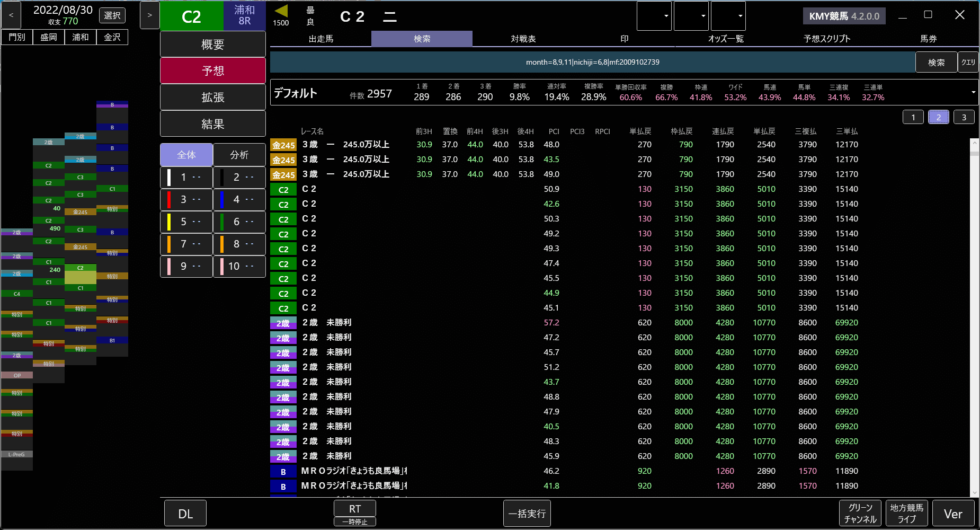The height and width of the screenshot is (530, 980).
Task: Click the first 金245 class badge
Action: 283,145
